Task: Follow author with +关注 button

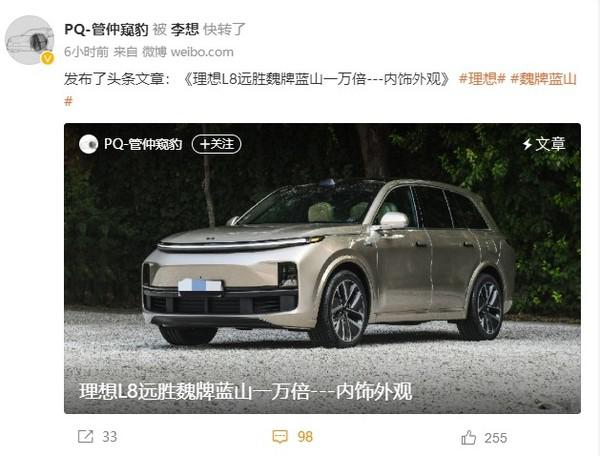Action: point(216,144)
